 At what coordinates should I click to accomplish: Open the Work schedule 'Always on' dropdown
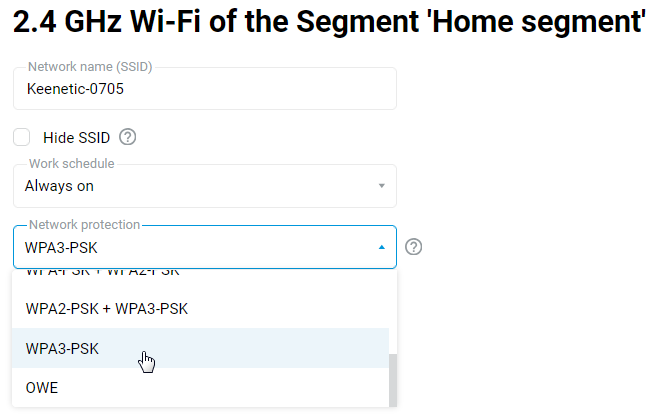(x=200, y=186)
